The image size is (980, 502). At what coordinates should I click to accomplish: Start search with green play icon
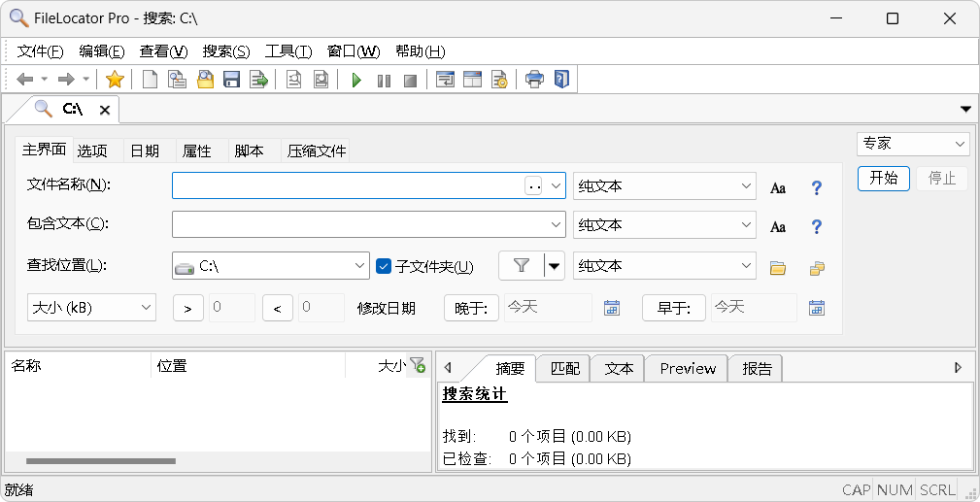pyautogui.click(x=356, y=80)
